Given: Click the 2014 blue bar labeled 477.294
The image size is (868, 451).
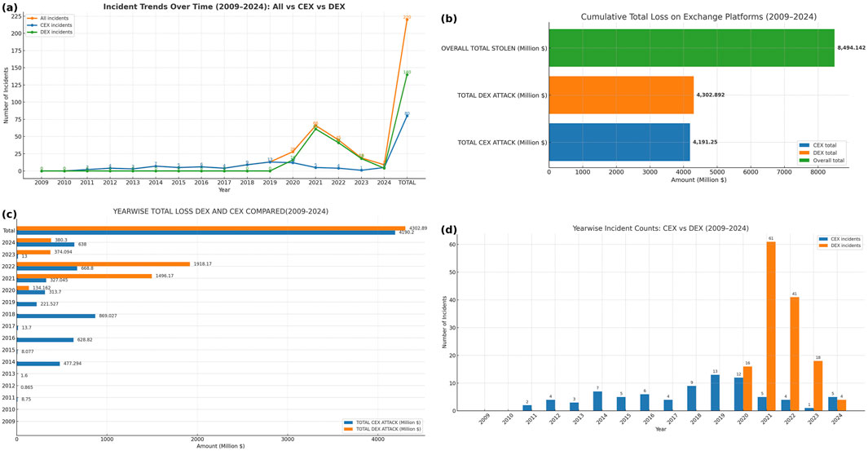Looking at the screenshot, I should 38,363.
